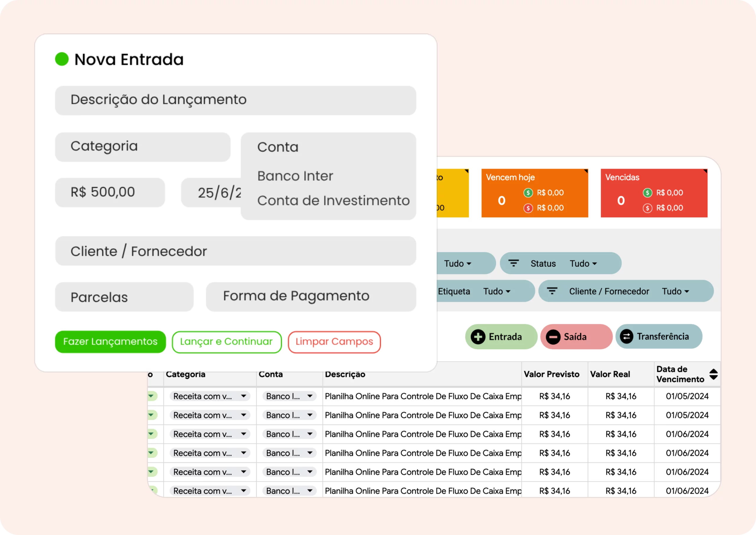Click the Descrição do Lançamento field

click(235, 100)
